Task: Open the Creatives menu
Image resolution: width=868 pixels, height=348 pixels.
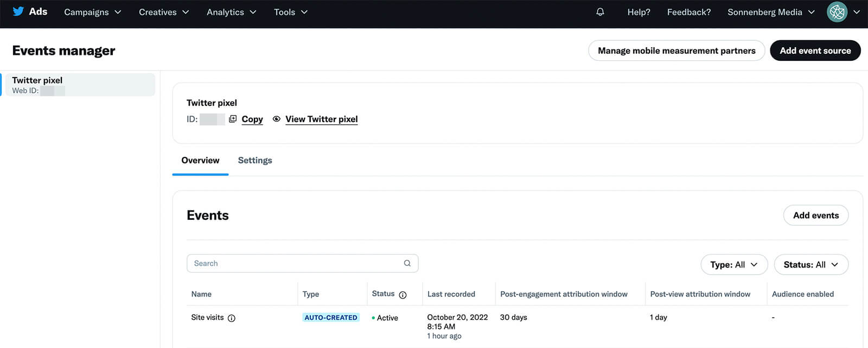Action: [164, 12]
